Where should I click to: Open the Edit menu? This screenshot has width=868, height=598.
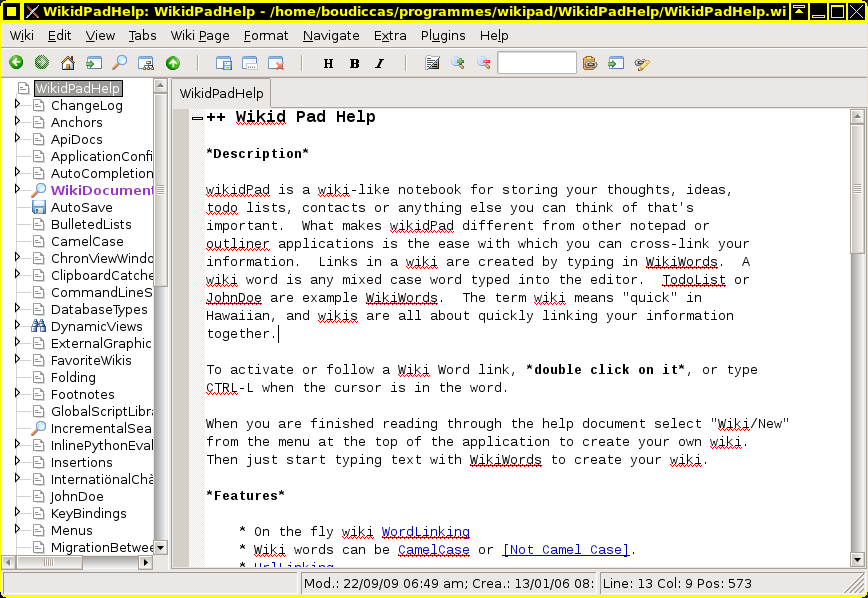click(59, 35)
